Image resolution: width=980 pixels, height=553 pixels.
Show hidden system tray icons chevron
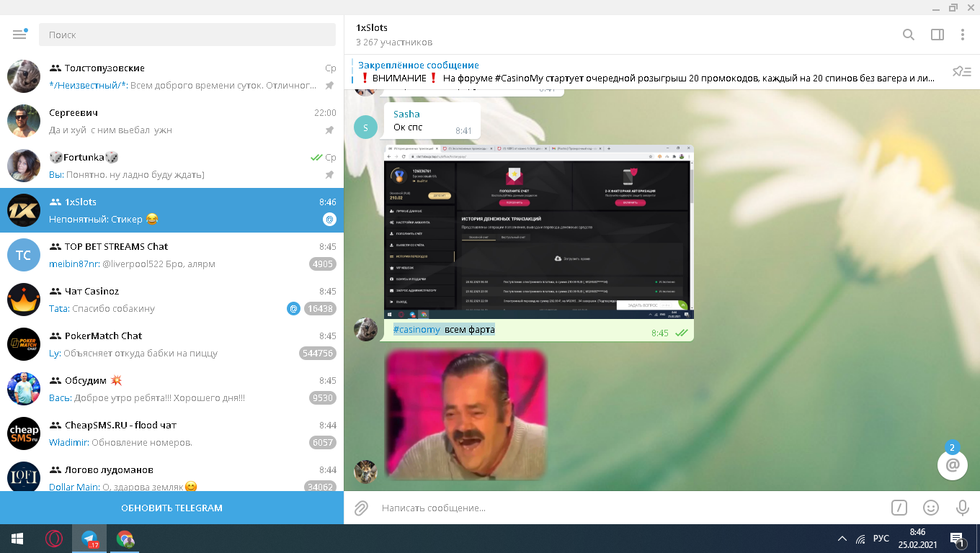tap(842, 539)
